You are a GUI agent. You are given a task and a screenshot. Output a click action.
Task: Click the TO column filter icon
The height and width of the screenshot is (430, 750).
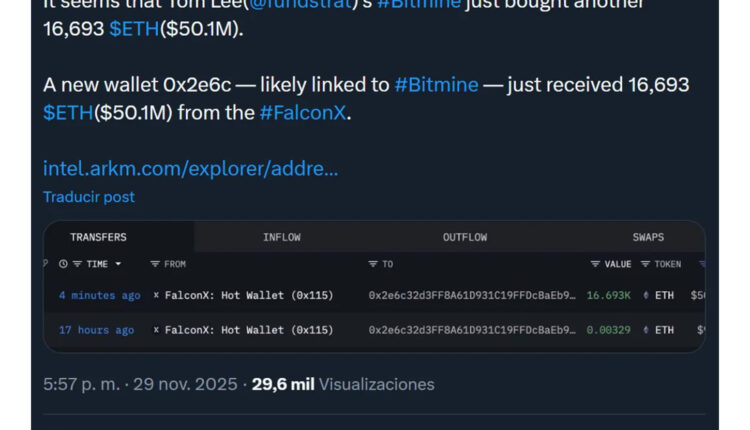tap(373, 264)
